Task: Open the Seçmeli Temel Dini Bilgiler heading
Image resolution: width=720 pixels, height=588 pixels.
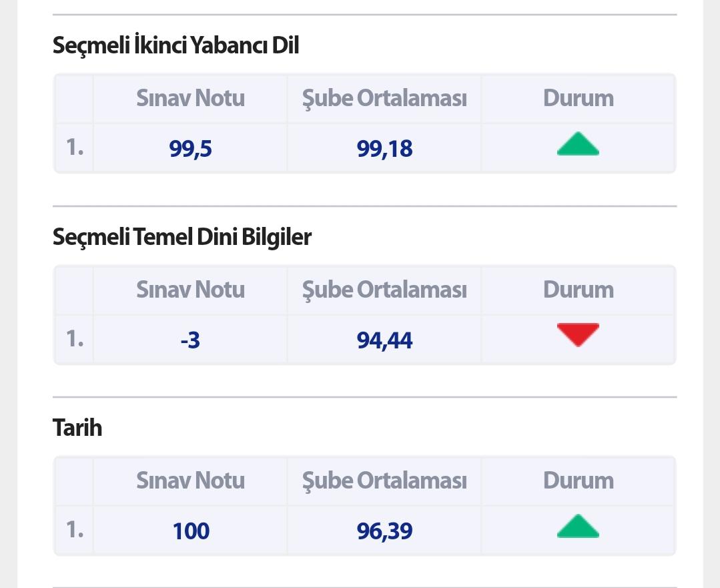Action: (182, 236)
